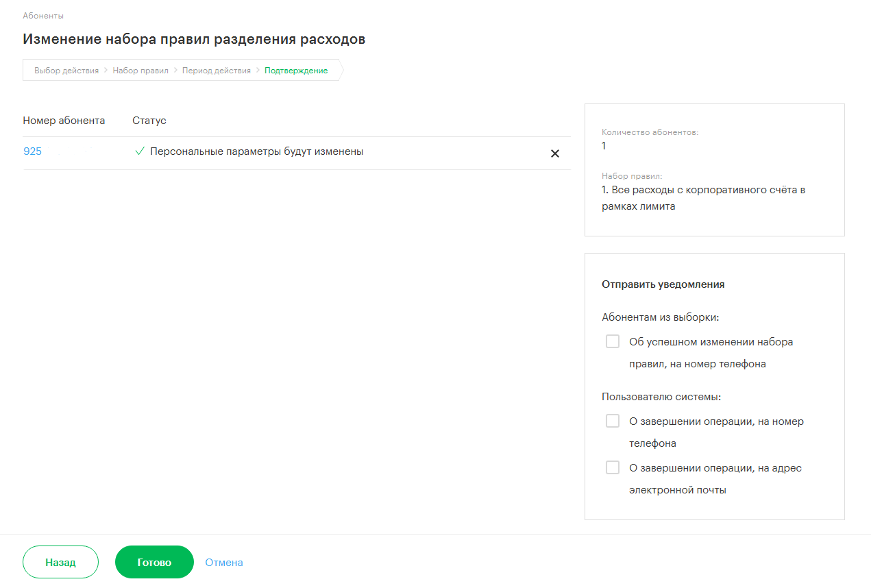871x588 pixels.
Task: Click the Отмена link
Action: (x=224, y=563)
